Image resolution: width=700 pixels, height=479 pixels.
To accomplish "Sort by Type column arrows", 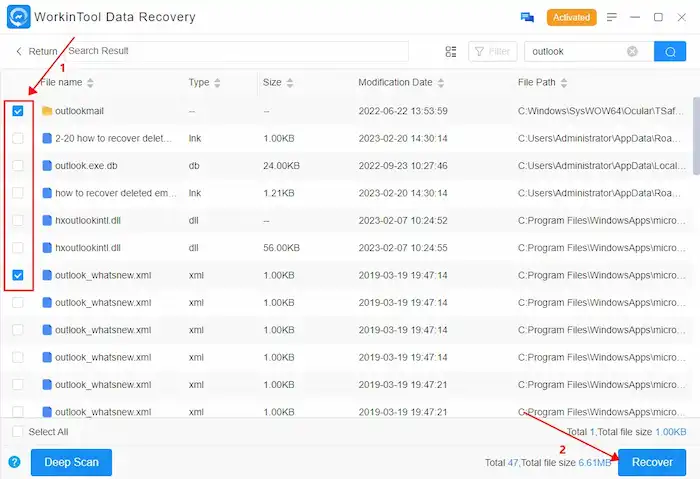I will coord(217,83).
